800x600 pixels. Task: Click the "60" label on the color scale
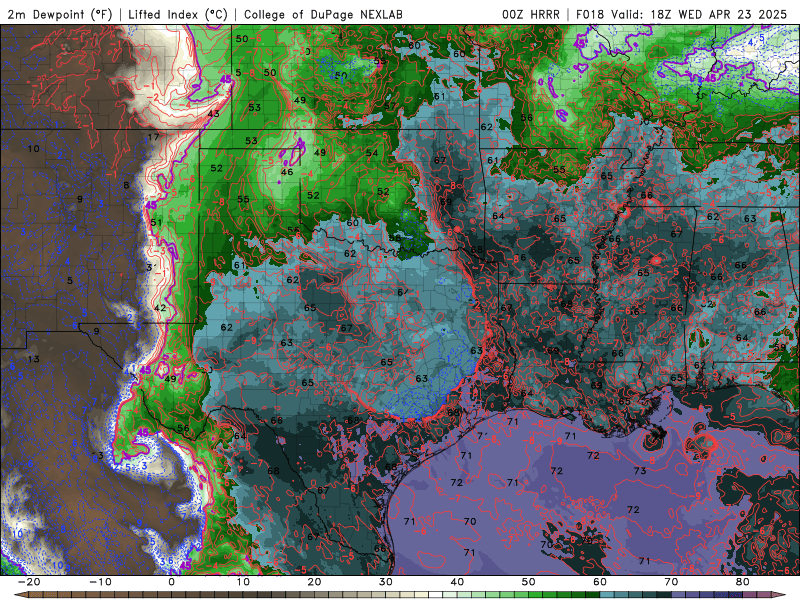coord(600,582)
